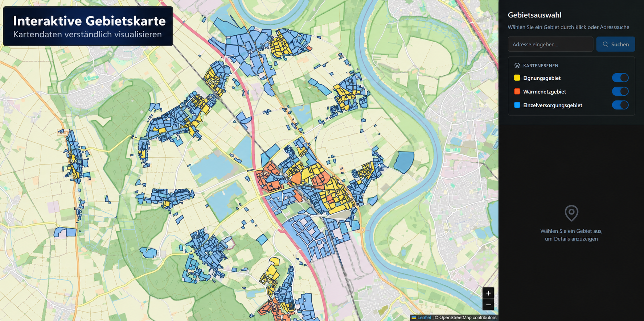The height and width of the screenshot is (321, 644).
Task: Click the orange Wärmenetzgebiet color swatch
Action: click(517, 91)
